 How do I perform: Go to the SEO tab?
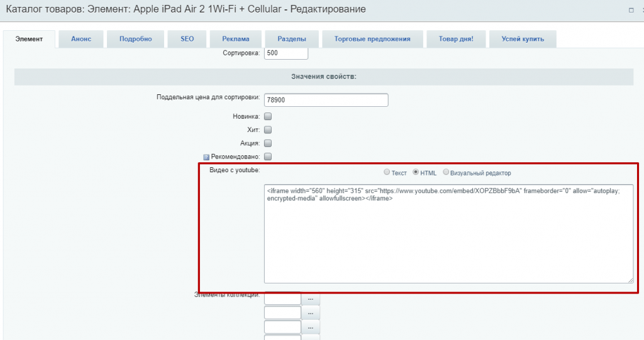187,39
